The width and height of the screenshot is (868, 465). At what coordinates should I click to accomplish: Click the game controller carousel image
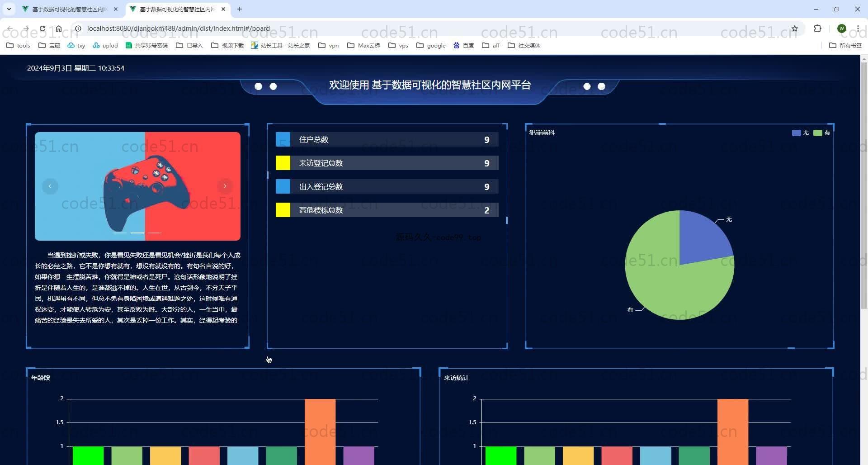tap(137, 186)
